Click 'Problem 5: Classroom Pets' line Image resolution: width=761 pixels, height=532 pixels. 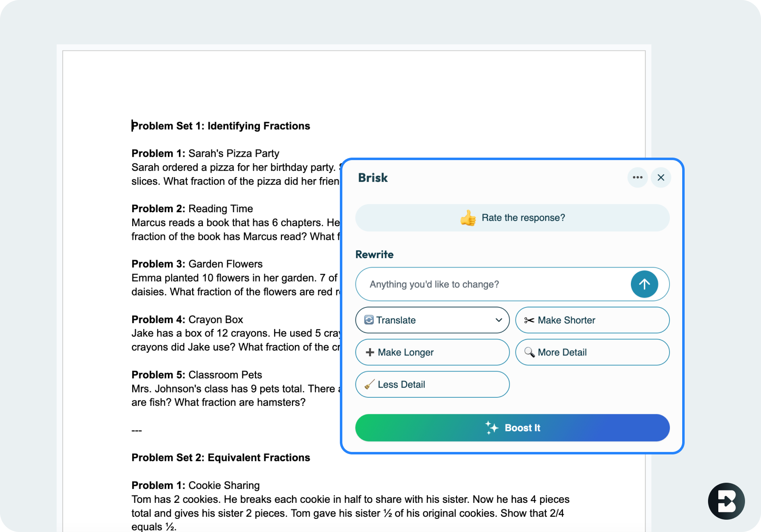point(197,375)
